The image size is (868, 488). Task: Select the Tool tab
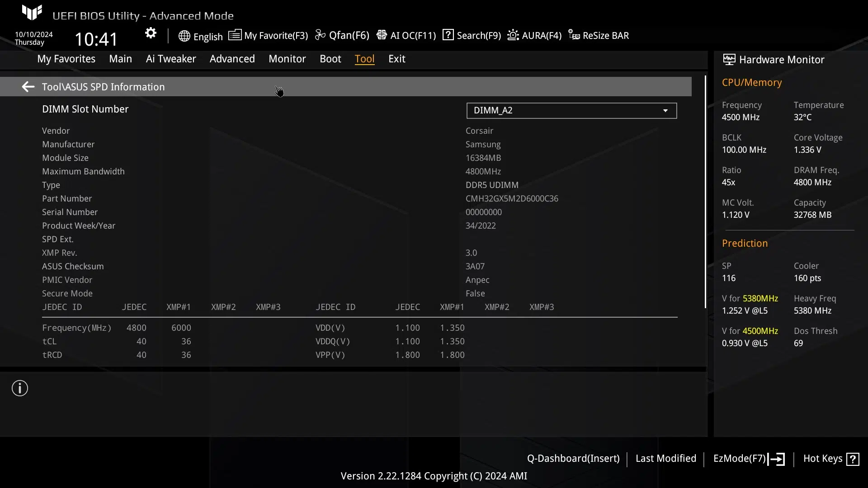pyautogui.click(x=364, y=59)
